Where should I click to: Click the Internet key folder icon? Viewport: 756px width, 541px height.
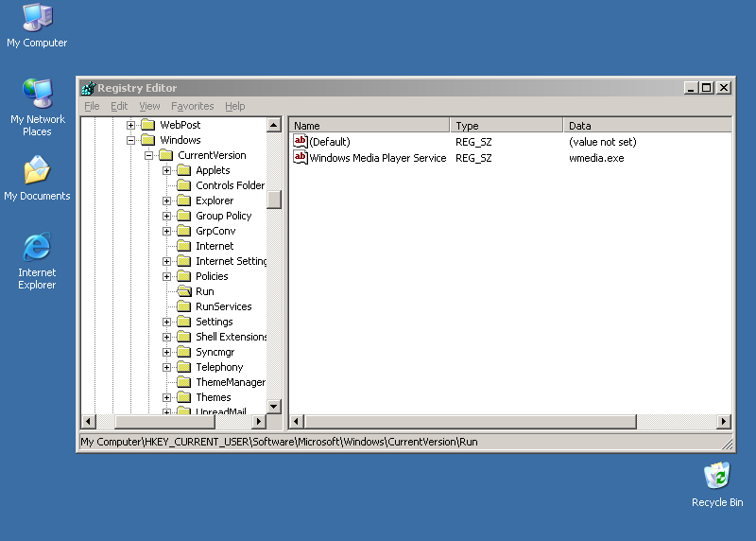click(183, 246)
